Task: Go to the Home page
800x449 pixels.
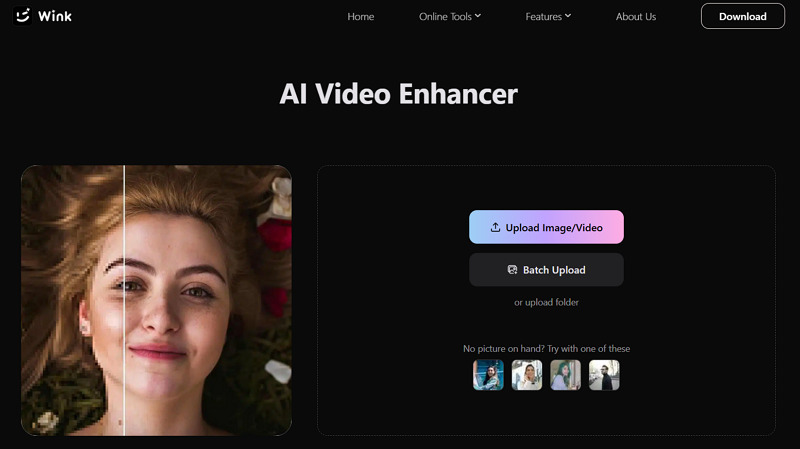Action: 360,17
